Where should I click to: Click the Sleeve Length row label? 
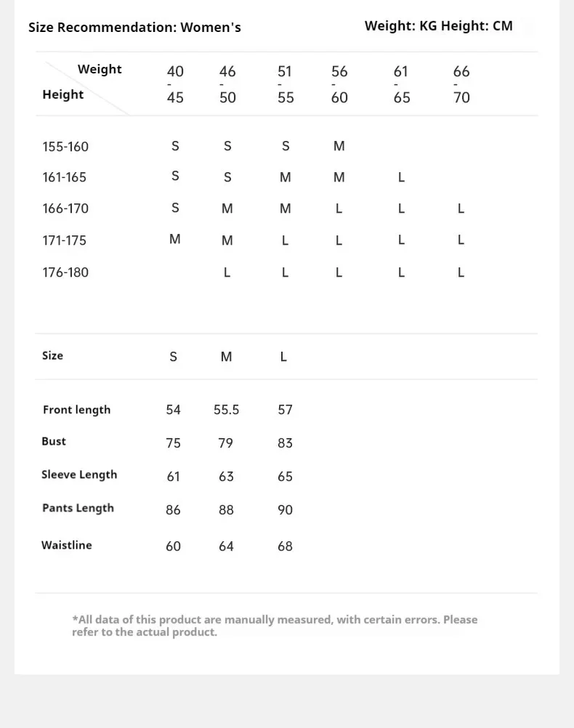tap(79, 475)
